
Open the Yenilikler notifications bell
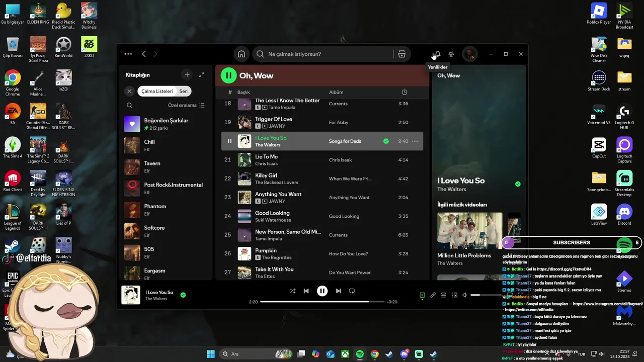point(437,54)
